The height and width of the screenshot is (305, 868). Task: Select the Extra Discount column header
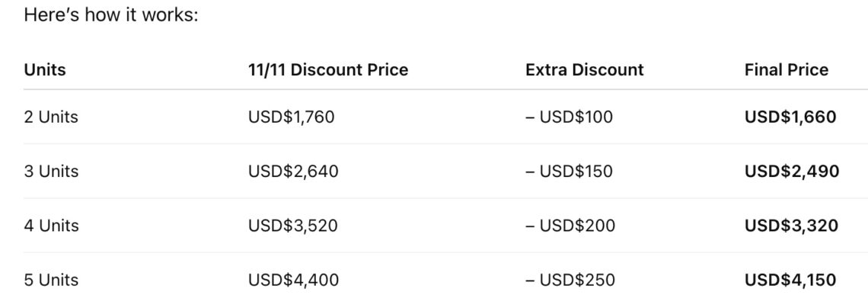point(584,70)
